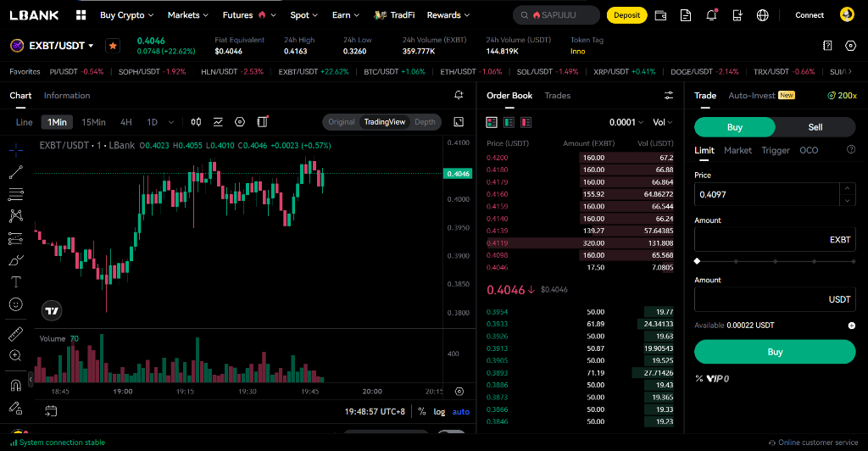
Task: Open the candlestick chart type icon
Action: tap(196, 122)
